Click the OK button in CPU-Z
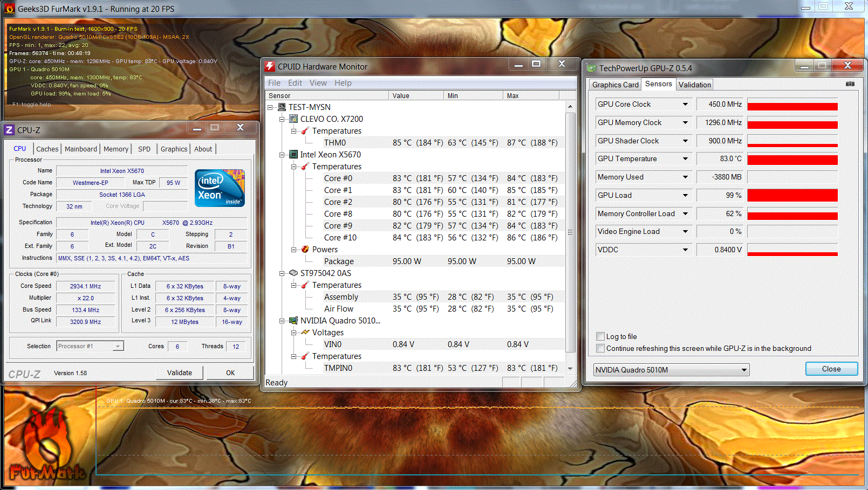This screenshot has width=868, height=490. point(230,372)
